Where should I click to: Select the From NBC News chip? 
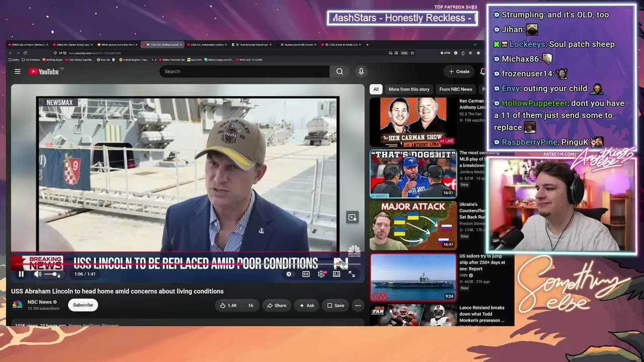click(x=456, y=89)
